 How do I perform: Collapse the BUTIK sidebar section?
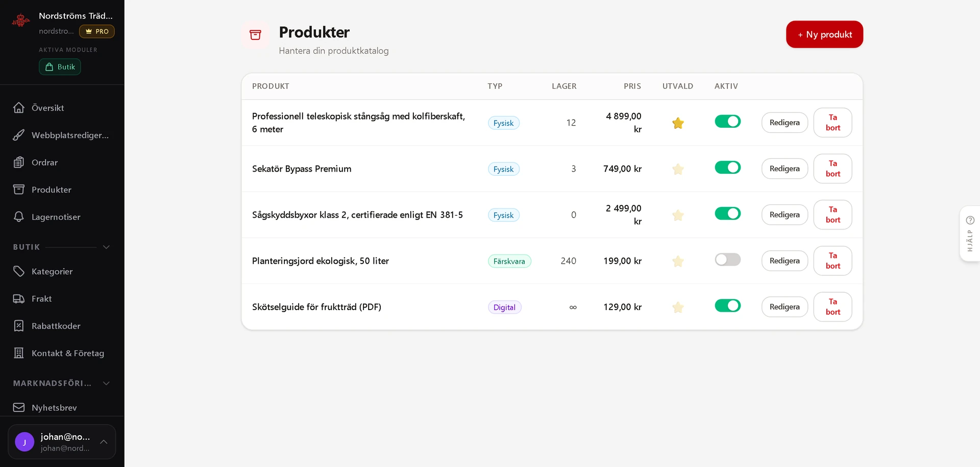pos(106,247)
